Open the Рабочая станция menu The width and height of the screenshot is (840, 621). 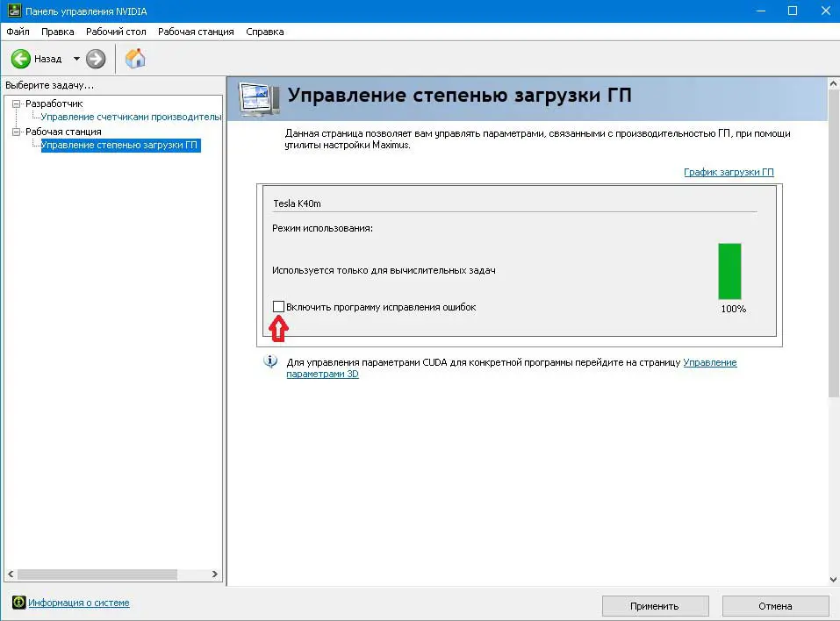[196, 32]
